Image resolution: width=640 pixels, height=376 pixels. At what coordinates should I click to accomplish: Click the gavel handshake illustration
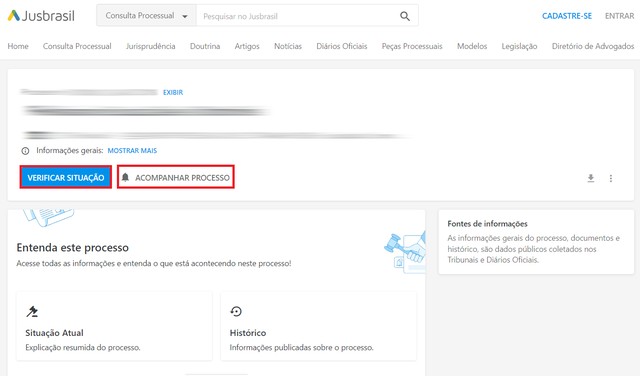point(404,251)
